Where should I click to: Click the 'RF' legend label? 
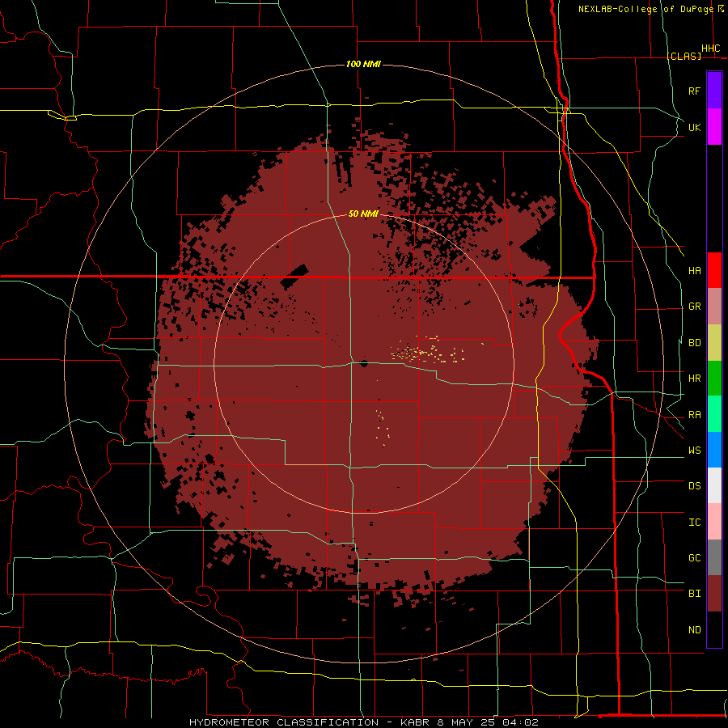click(x=695, y=91)
